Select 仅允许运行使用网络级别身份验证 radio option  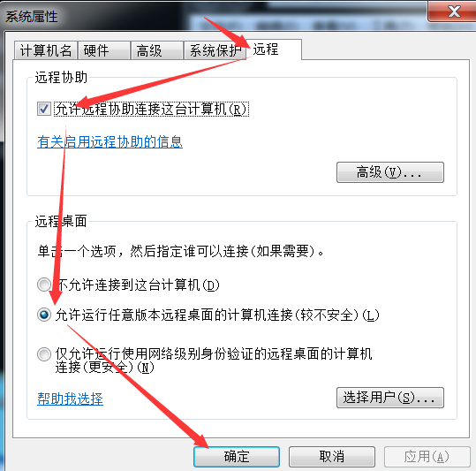coord(44,354)
